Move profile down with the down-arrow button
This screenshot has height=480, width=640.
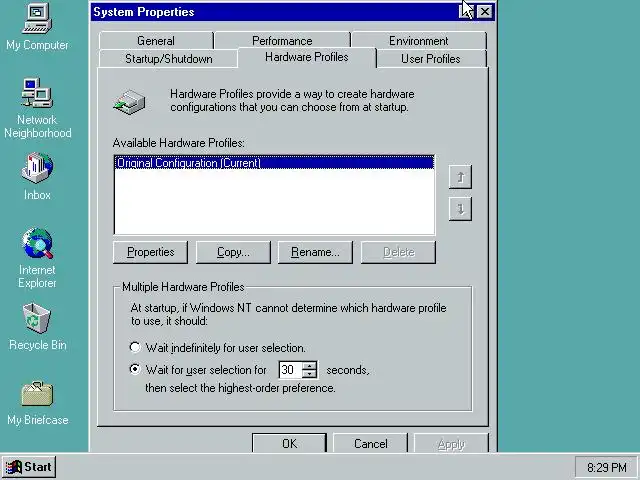click(x=460, y=209)
